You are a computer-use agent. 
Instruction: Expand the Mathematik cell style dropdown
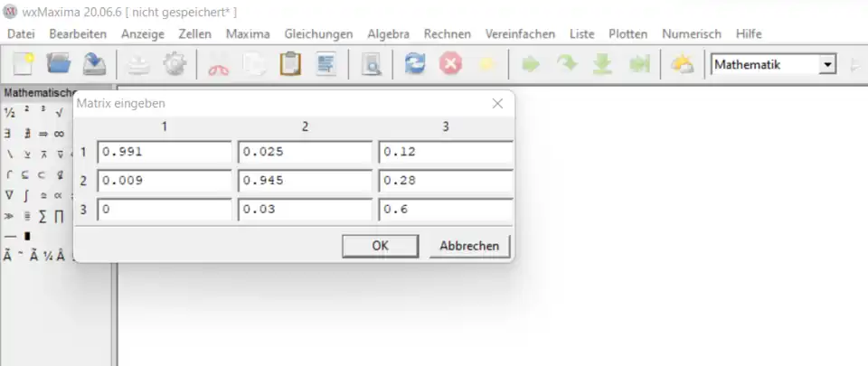tap(826, 65)
